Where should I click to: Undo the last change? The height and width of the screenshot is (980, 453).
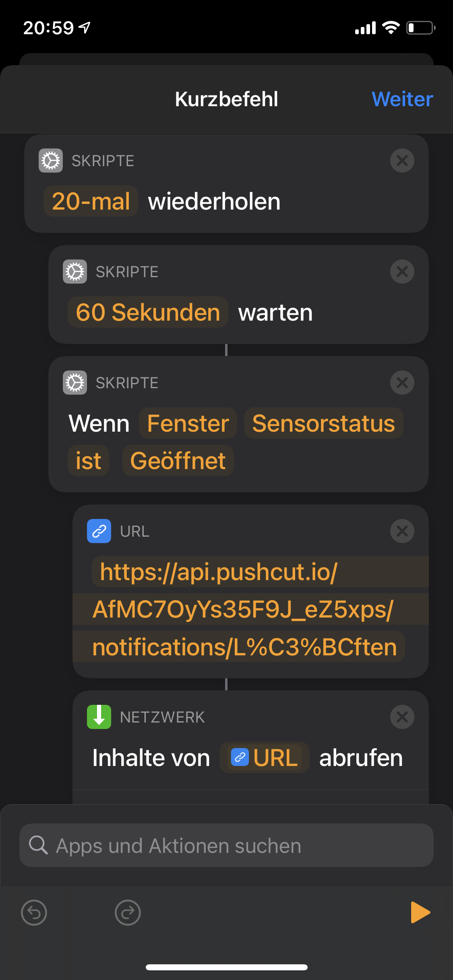tap(34, 912)
